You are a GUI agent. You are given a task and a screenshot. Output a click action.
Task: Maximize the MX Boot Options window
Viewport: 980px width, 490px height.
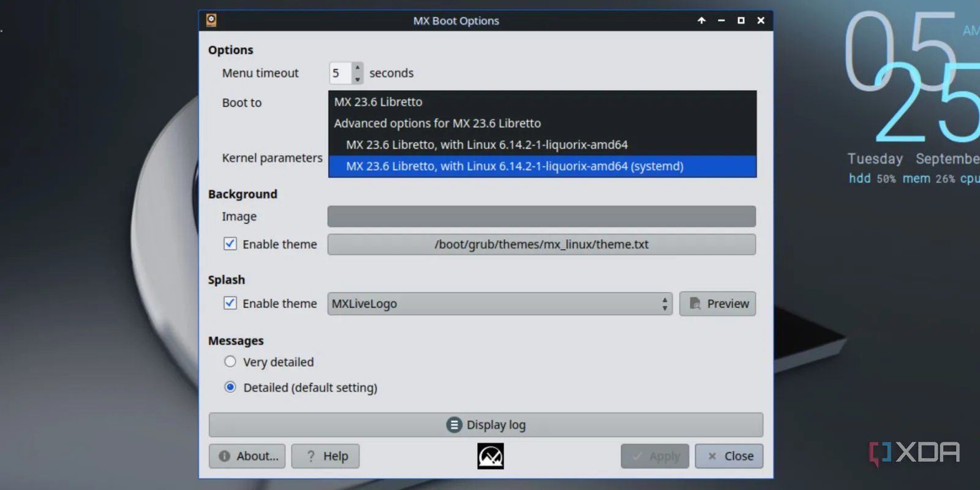741,20
